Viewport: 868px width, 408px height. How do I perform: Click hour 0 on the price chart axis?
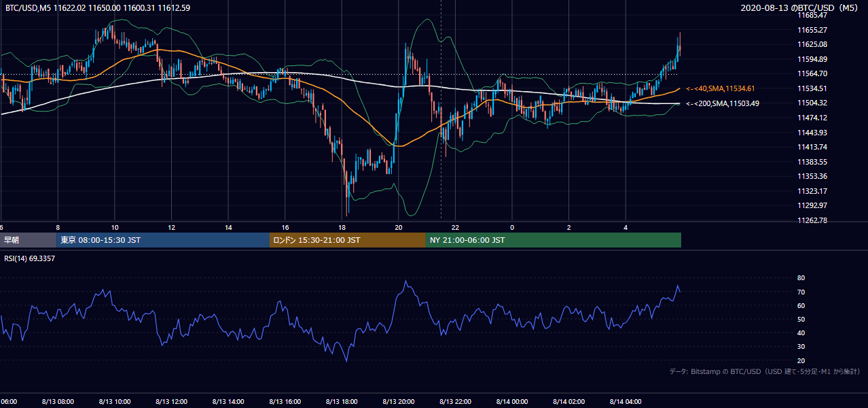(513, 227)
